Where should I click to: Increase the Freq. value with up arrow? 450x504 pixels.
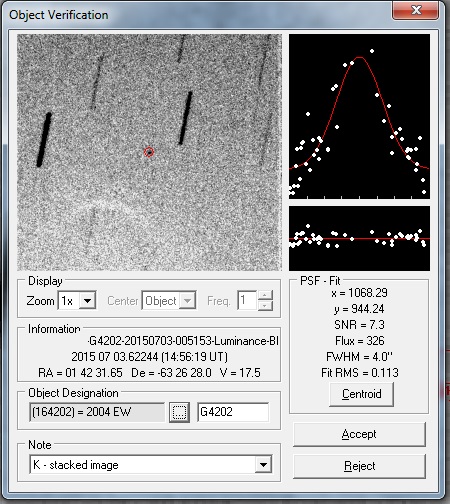point(265,295)
